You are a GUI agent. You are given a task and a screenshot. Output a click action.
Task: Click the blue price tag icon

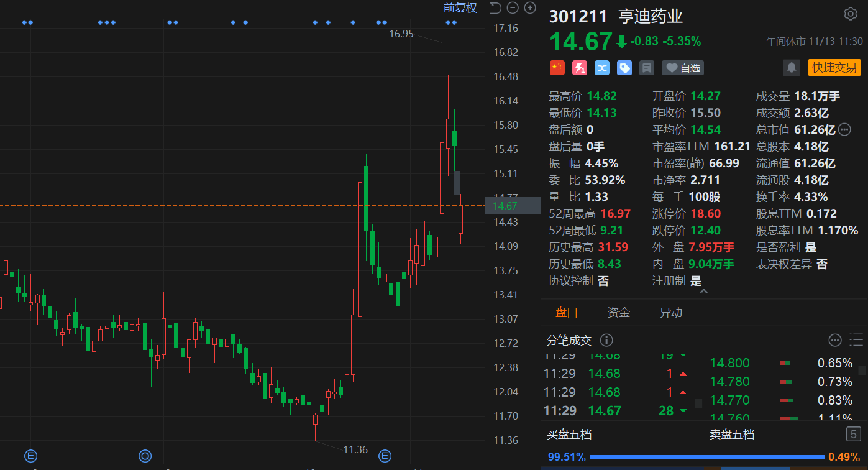click(624, 68)
